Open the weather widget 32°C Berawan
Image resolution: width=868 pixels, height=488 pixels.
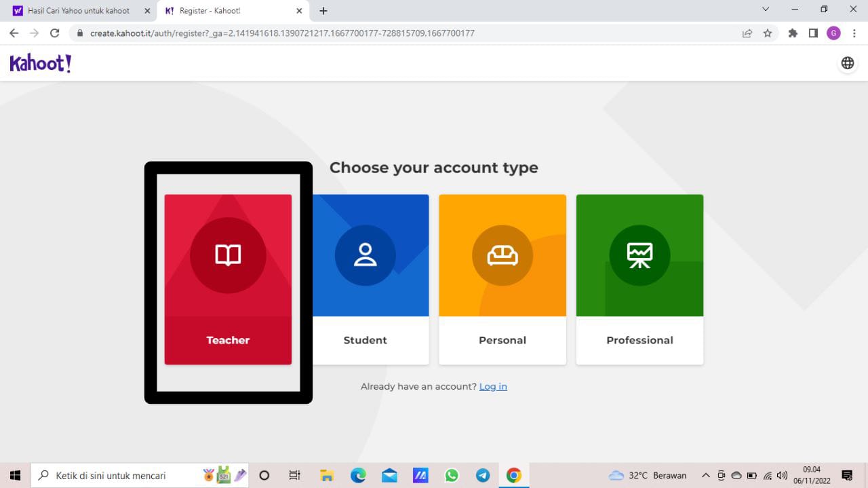(648, 475)
